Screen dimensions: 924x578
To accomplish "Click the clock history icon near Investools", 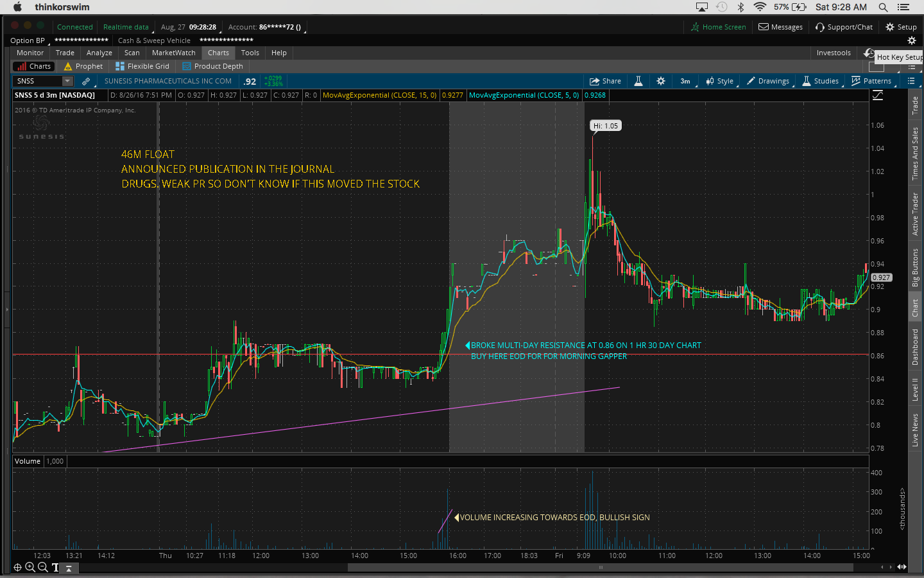I will 869,53.
